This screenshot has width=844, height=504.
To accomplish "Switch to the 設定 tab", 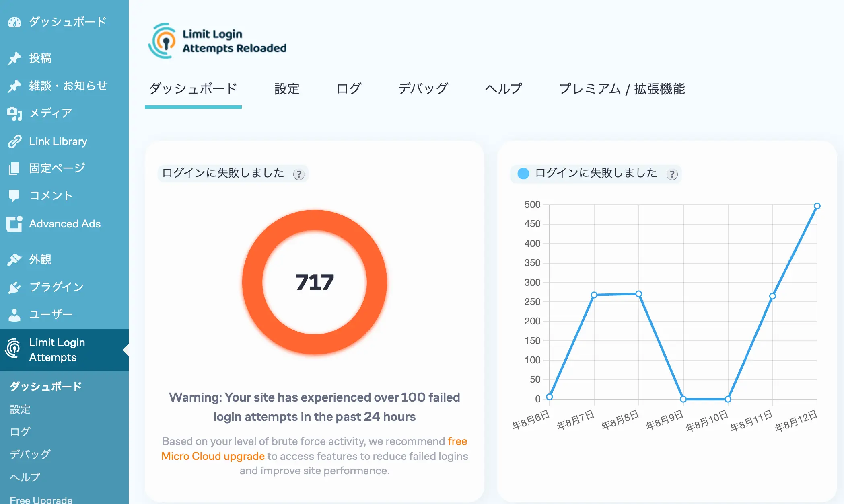I will tap(287, 89).
